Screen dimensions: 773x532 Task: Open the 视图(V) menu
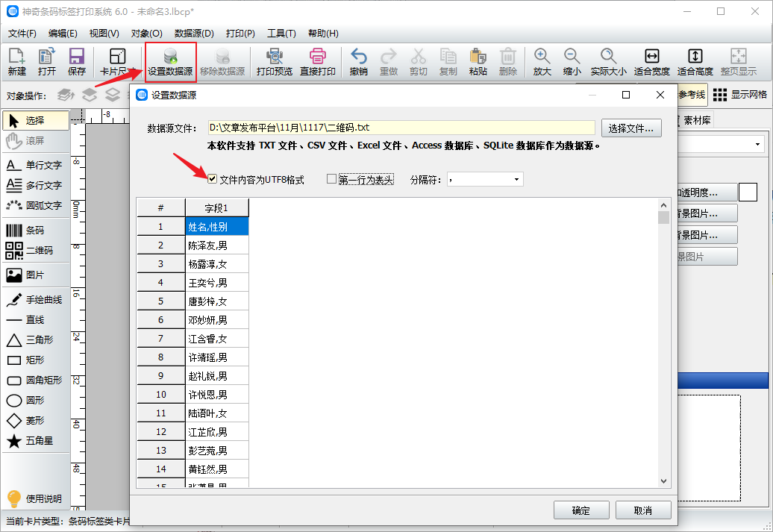(x=104, y=34)
